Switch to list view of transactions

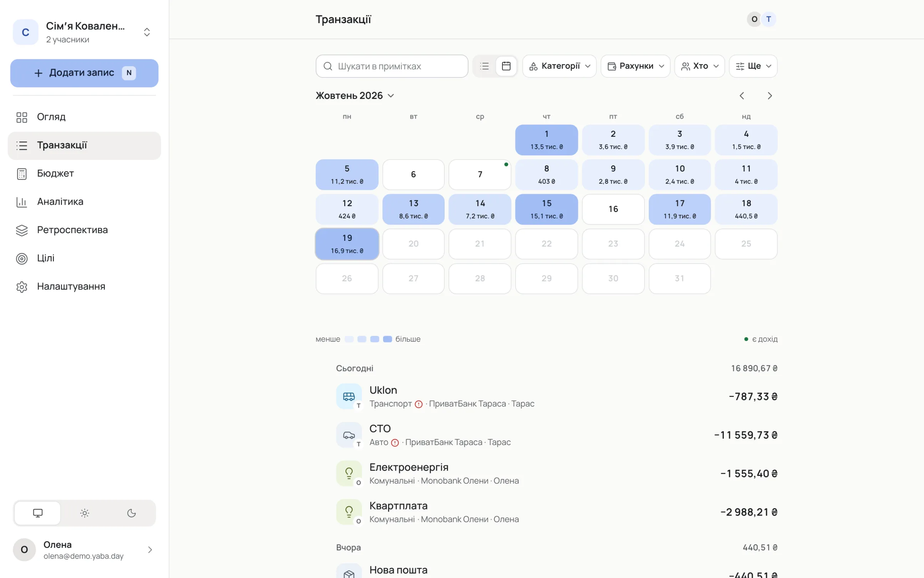pos(484,66)
